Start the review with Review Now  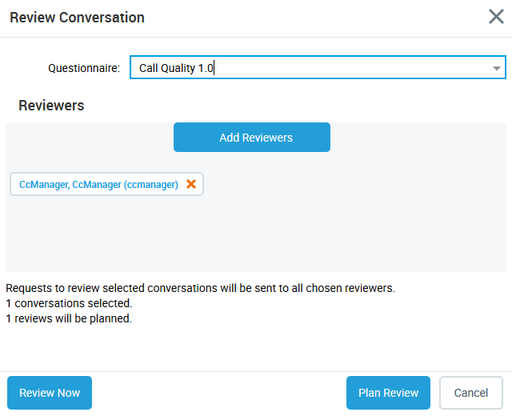50,393
